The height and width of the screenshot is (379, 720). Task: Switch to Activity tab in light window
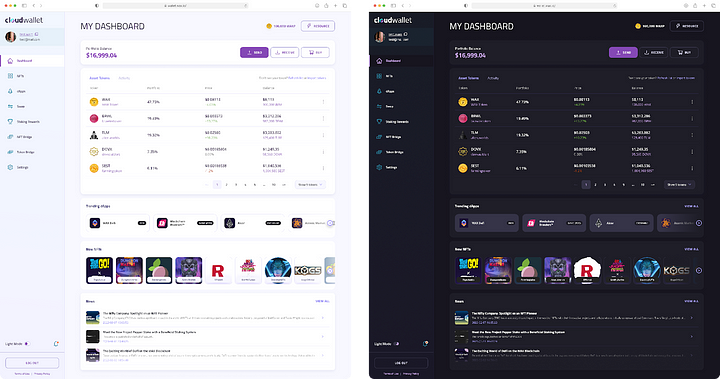124,78
